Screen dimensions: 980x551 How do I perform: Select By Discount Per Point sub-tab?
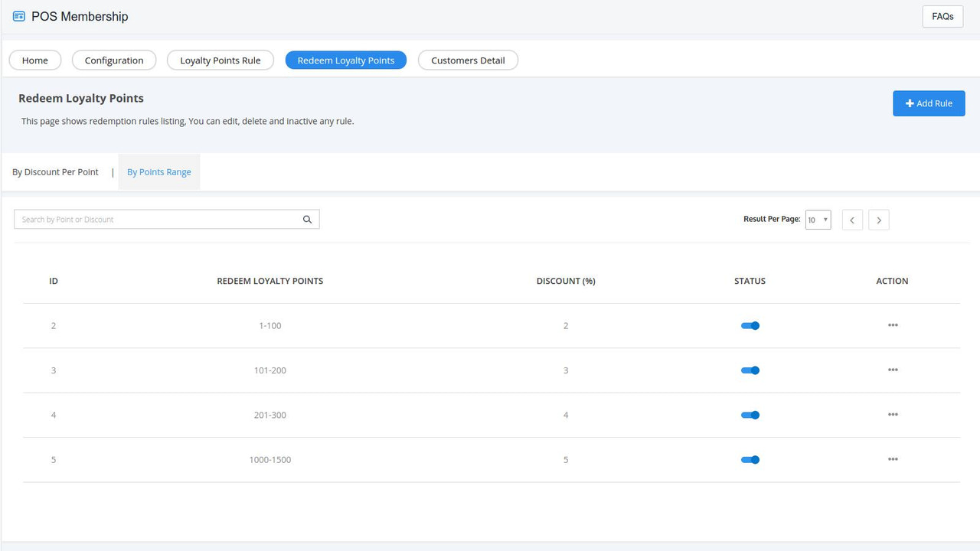[x=55, y=172]
